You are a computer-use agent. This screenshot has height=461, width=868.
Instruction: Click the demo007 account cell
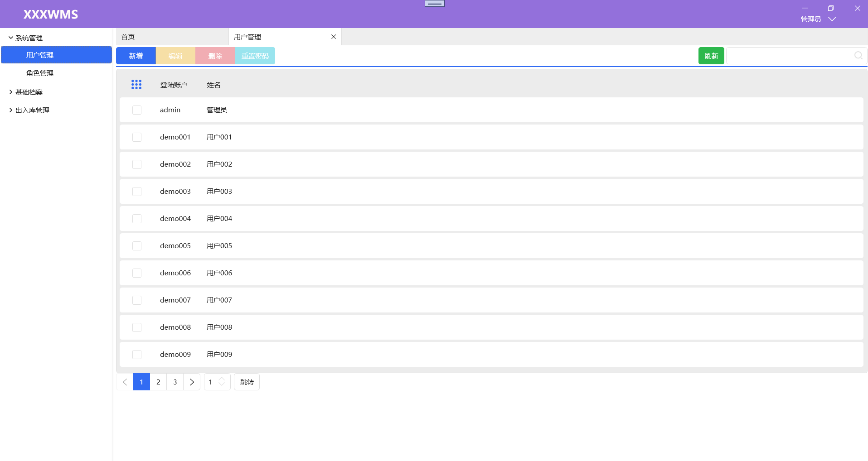point(175,300)
